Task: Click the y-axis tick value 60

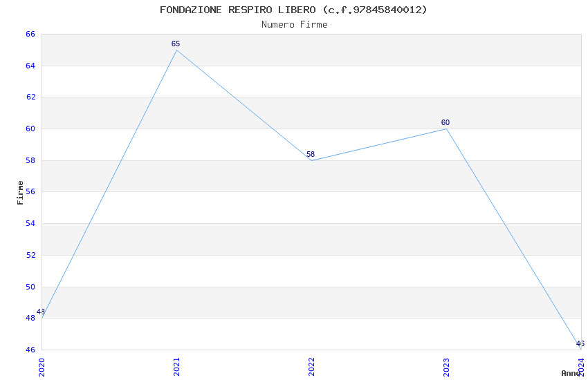Action: pyautogui.click(x=30, y=129)
